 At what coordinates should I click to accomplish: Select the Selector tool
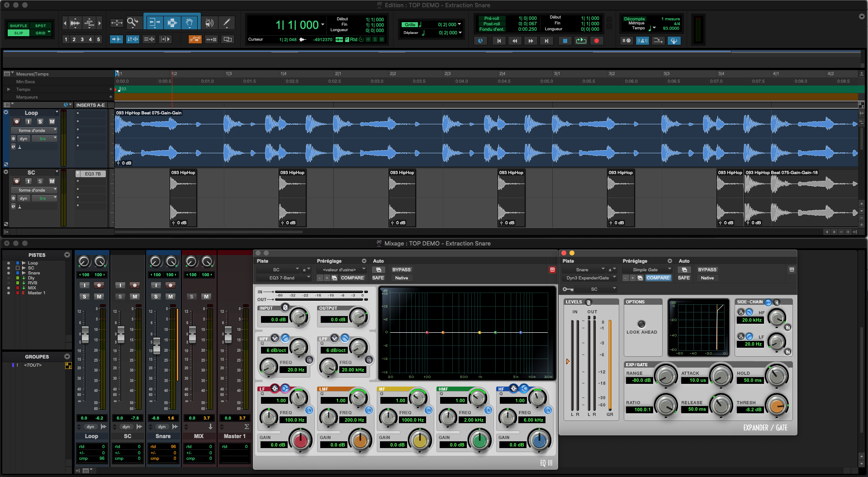click(172, 22)
